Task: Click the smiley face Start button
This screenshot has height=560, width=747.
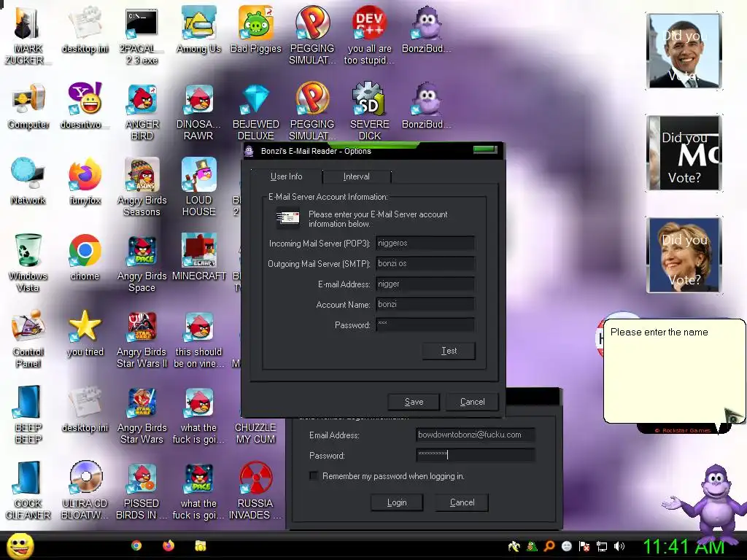Action: point(20,545)
